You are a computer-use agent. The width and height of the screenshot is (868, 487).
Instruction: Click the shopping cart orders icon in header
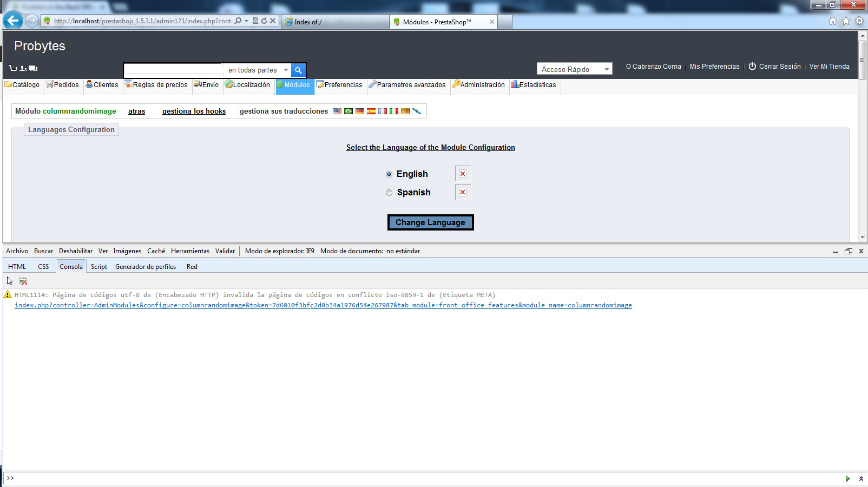coord(13,68)
